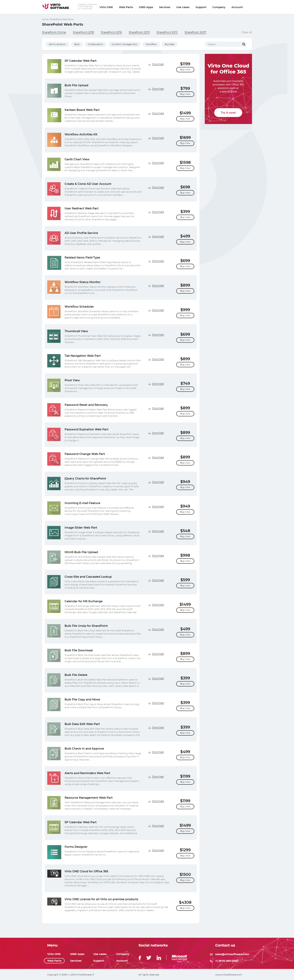Select the Gantt Chart View icon

click(x=54, y=164)
